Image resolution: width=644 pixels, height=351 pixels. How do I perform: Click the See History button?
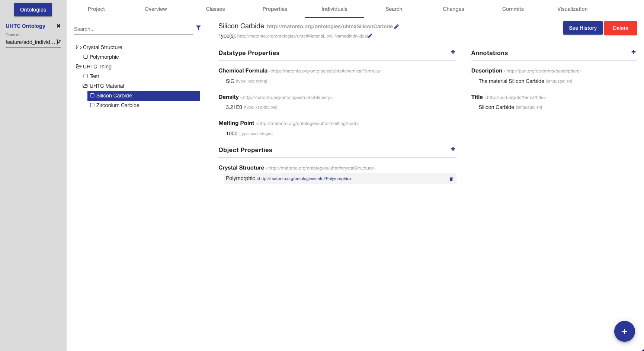point(583,28)
